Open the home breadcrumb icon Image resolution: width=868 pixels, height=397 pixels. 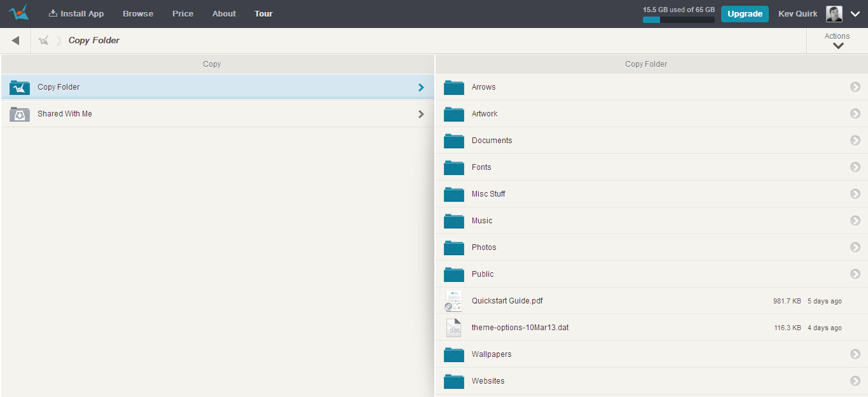coord(43,39)
